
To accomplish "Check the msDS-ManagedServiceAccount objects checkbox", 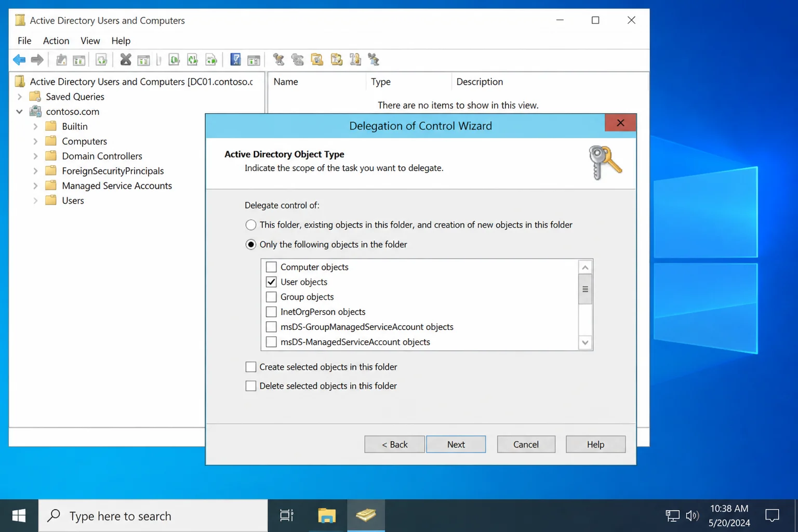I will pyautogui.click(x=271, y=342).
